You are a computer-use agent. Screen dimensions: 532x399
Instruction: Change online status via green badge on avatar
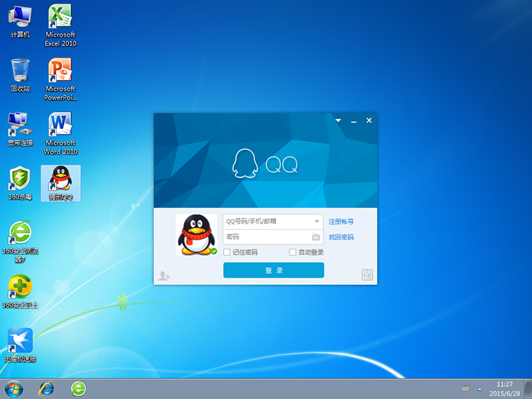coord(214,251)
